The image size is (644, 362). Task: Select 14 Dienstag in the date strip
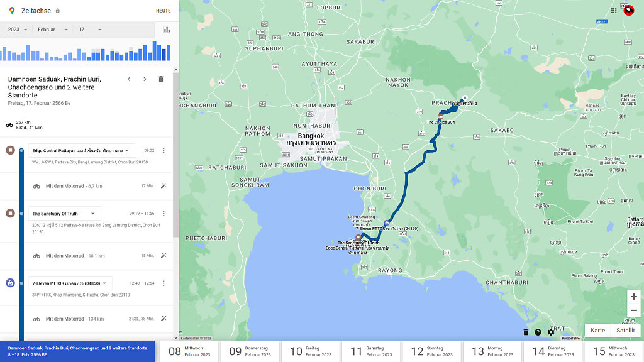[x=553, y=351]
